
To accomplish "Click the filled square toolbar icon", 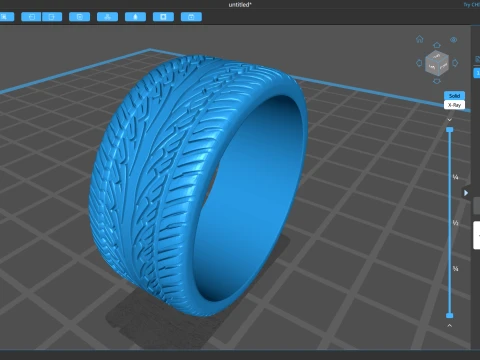I will [x=163, y=17].
